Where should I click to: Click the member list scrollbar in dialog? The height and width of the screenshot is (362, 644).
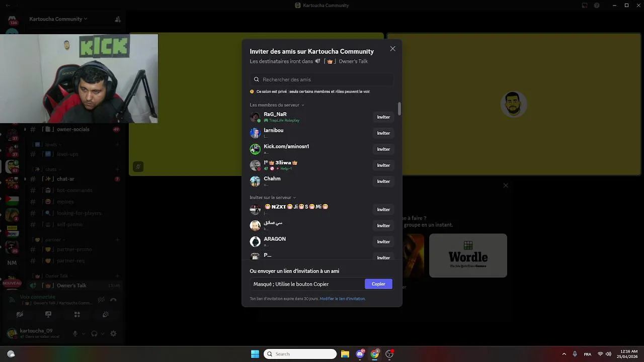(x=399, y=109)
